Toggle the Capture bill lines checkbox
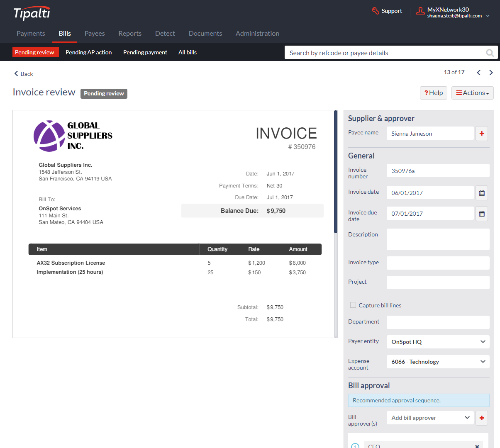The width and height of the screenshot is (500, 448). (x=353, y=305)
